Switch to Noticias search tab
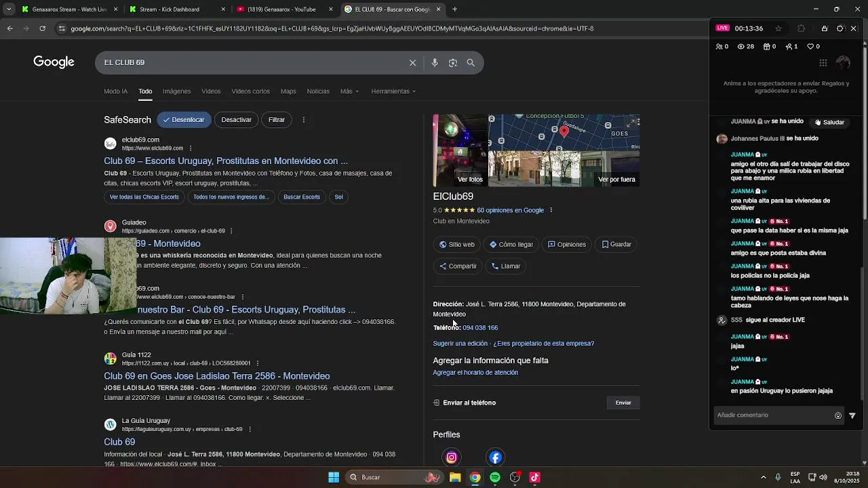Screen dimensions: 868x488 coord(318,91)
